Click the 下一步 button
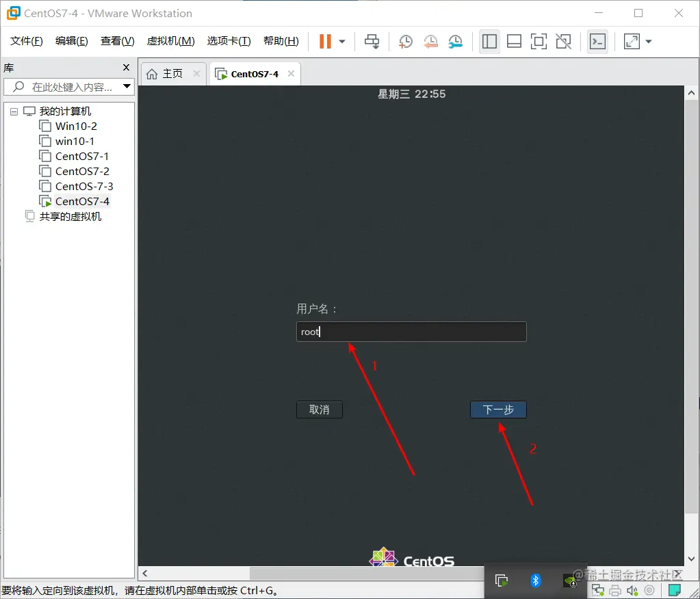Screen dimensions: 700x599 point(498,410)
